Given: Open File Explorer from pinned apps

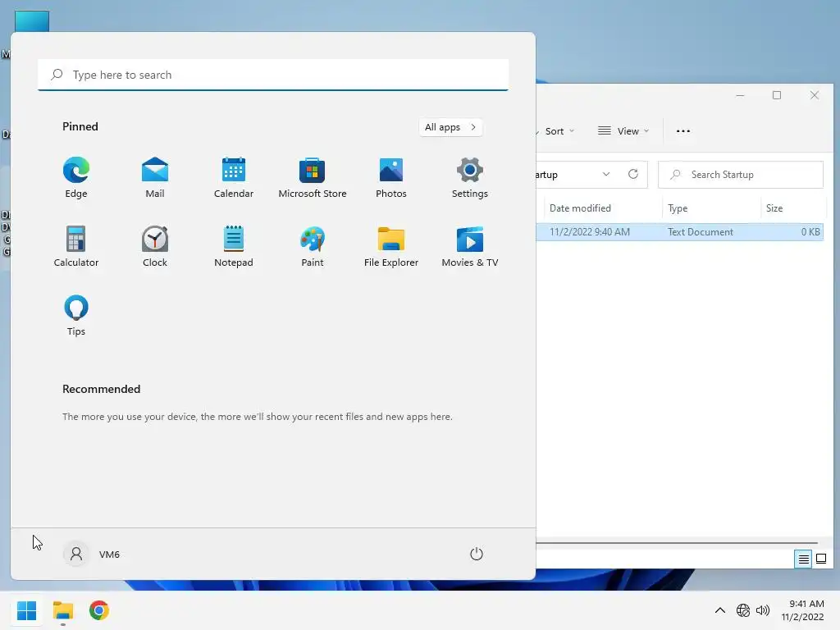Looking at the screenshot, I should tap(391, 246).
